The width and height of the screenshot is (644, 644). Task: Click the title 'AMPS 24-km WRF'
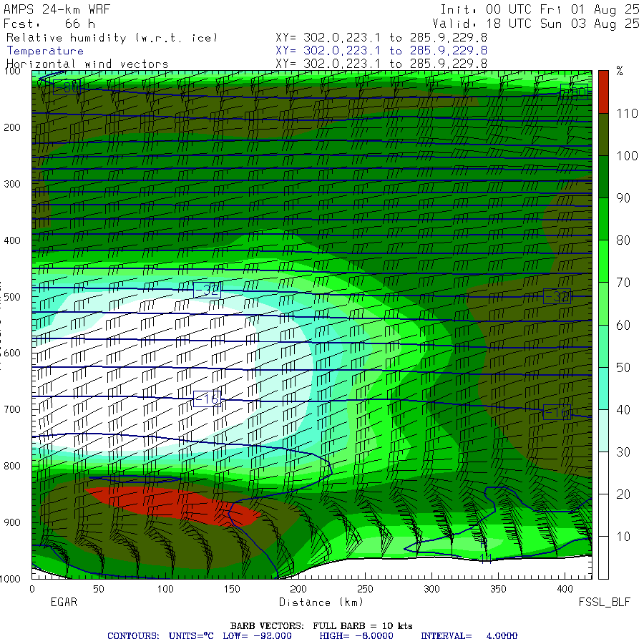pos(57,9)
